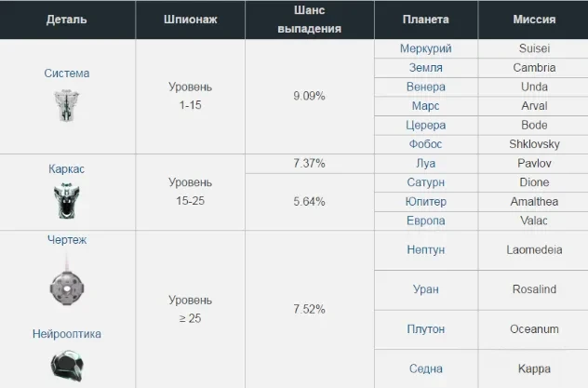Click the Чертеж blueprint sphere icon
Screen dimensions: 588x388
tap(67, 282)
